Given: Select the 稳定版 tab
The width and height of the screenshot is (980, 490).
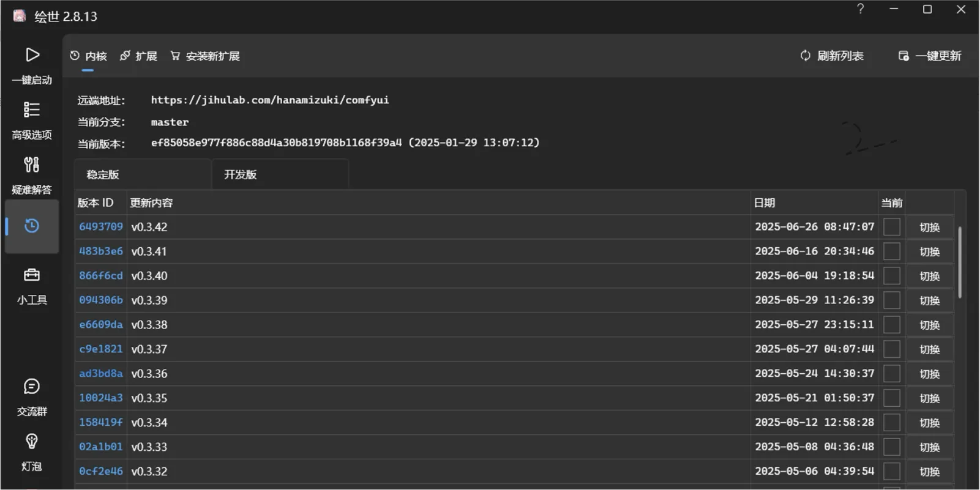Looking at the screenshot, I should [x=103, y=175].
